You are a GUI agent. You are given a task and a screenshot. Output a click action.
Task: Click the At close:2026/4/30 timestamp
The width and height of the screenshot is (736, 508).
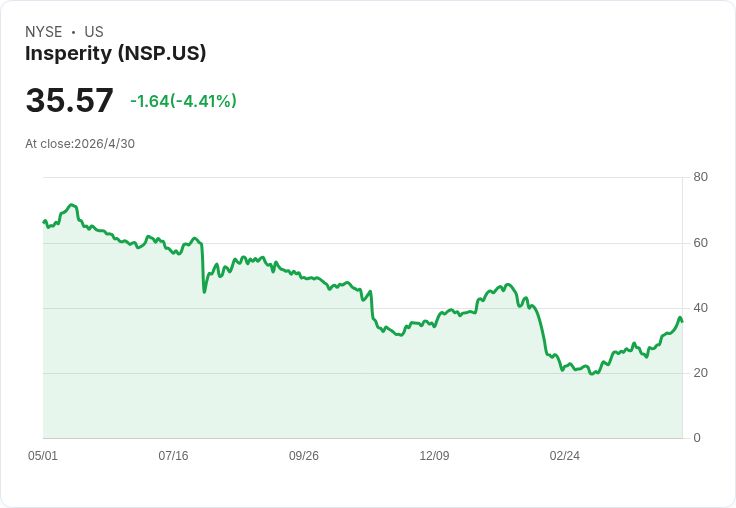(x=80, y=144)
